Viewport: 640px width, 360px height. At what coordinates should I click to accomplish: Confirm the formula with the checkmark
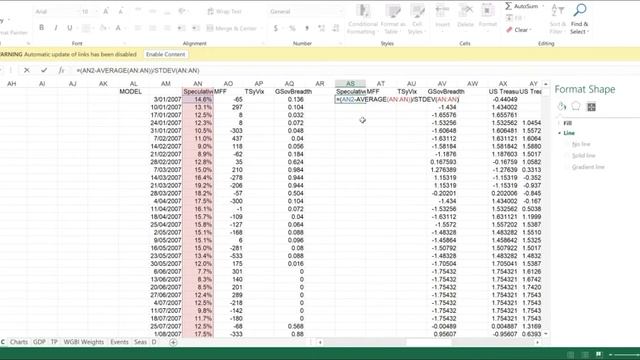[44, 70]
